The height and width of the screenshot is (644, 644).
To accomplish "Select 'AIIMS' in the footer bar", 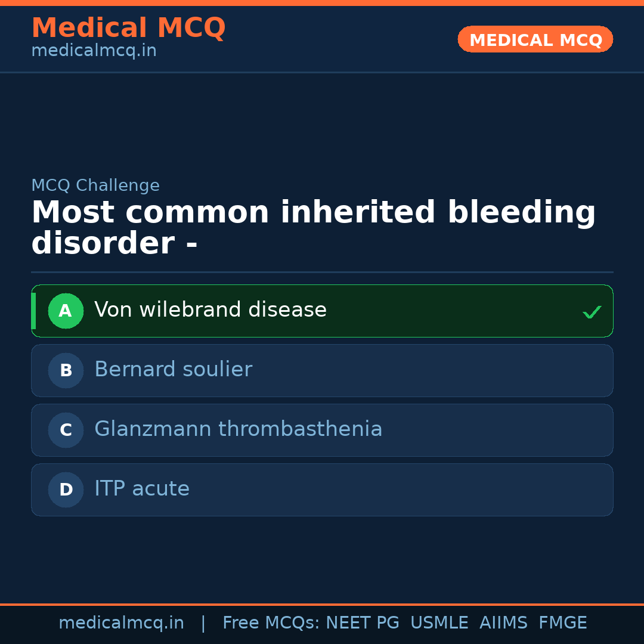I will click(503, 623).
